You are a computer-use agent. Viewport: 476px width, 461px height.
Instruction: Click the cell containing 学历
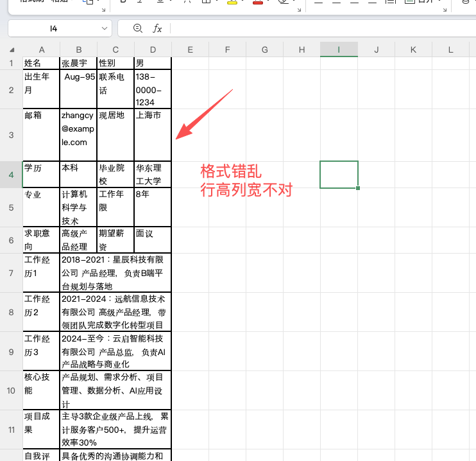(41, 175)
